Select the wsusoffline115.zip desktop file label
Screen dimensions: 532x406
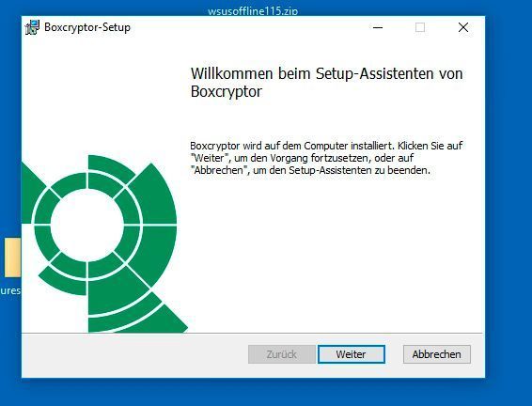(253, 11)
